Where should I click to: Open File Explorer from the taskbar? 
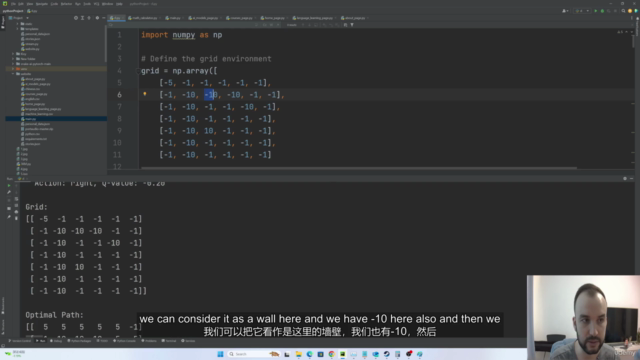[298, 354]
